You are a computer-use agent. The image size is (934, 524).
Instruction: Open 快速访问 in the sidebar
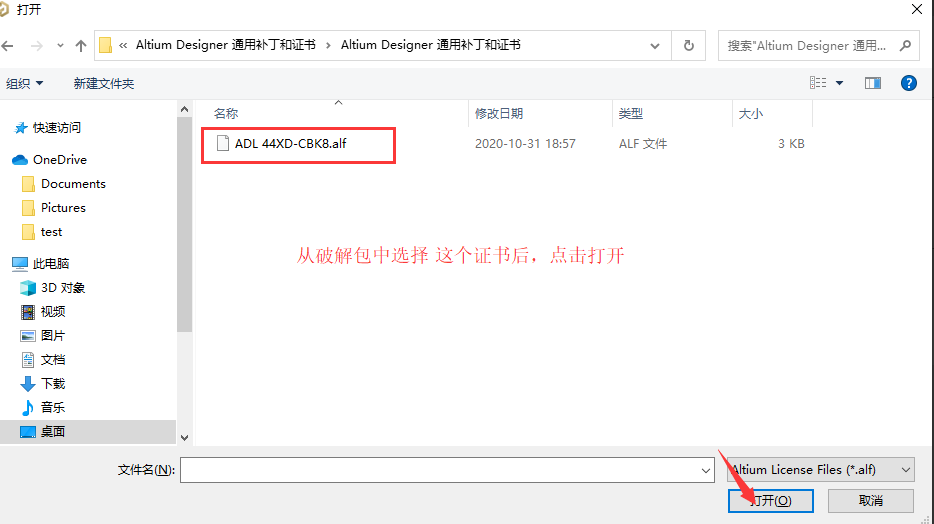point(48,127)
